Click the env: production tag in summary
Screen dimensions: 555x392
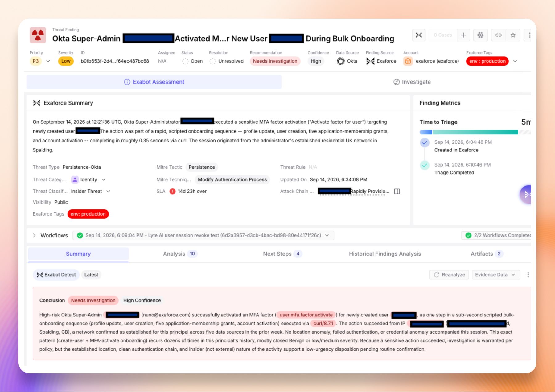coord(88,214)
